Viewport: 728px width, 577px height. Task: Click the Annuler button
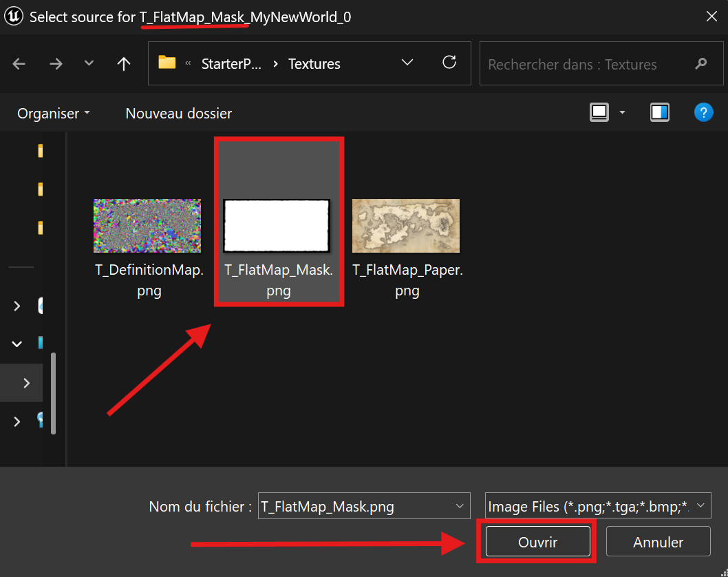coord(658,542)
